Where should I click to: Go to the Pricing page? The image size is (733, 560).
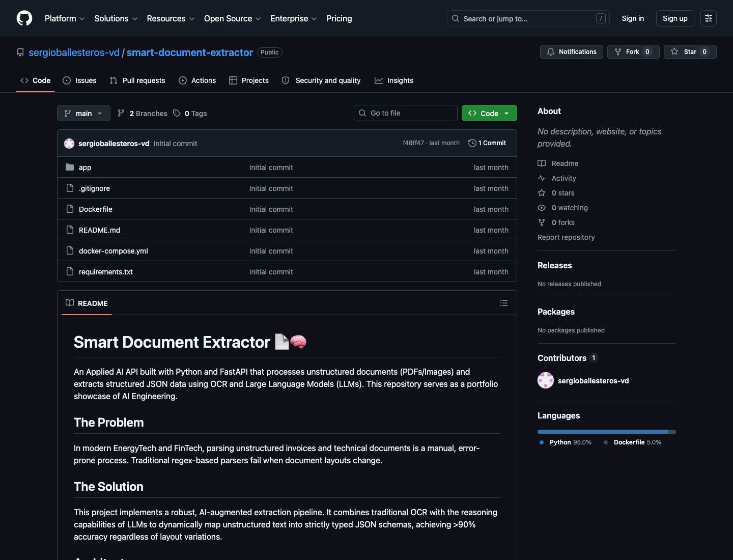[339, 18]
